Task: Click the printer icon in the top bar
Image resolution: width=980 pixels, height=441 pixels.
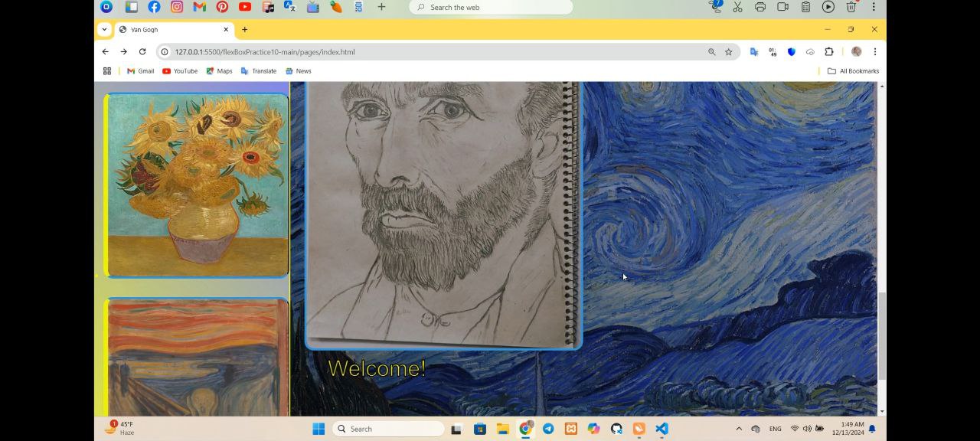Action: (760, 7)
